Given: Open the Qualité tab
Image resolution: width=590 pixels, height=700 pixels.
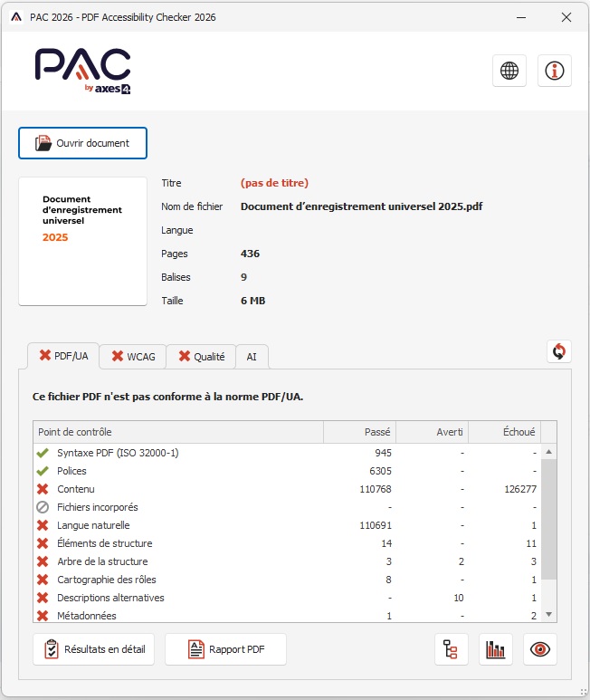Looking at the screenshot, I should [x=201, y=356].
